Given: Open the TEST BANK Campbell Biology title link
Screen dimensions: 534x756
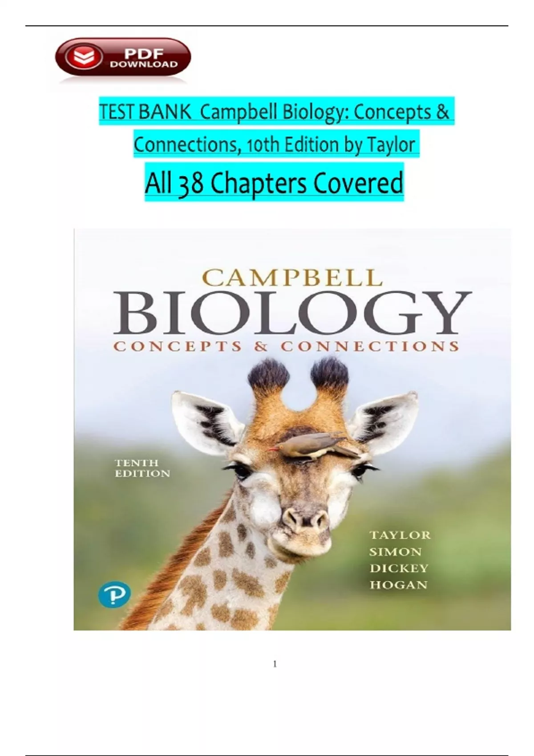Looking at the screenshot, I should (276, 112).
